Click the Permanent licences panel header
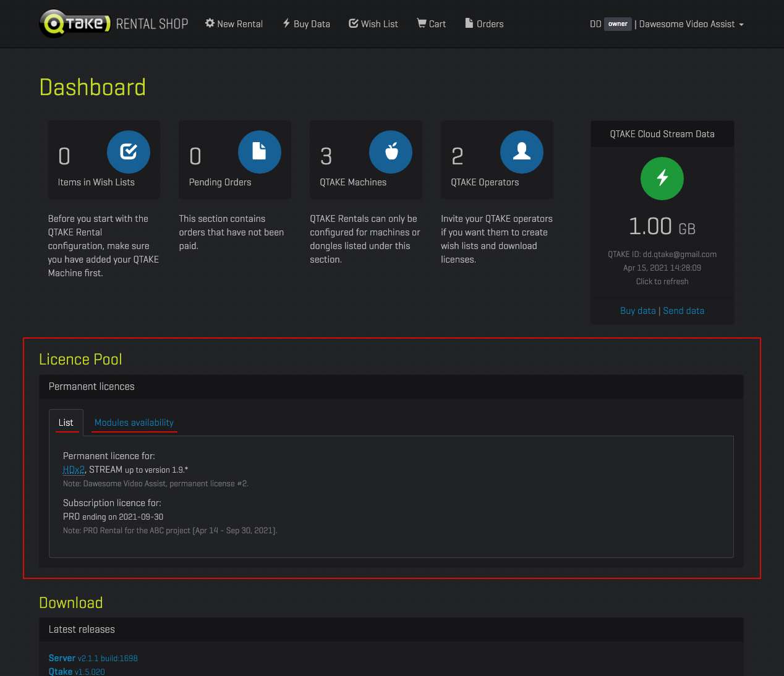 (391, 387)
